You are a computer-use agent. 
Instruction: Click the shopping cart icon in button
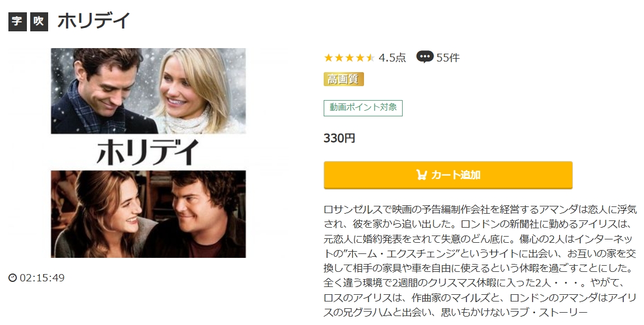point(421,175)
